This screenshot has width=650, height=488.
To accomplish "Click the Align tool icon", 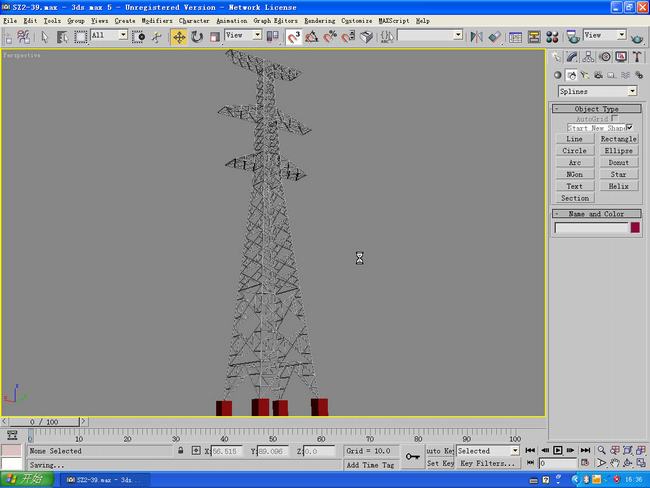I will (495, 37).
